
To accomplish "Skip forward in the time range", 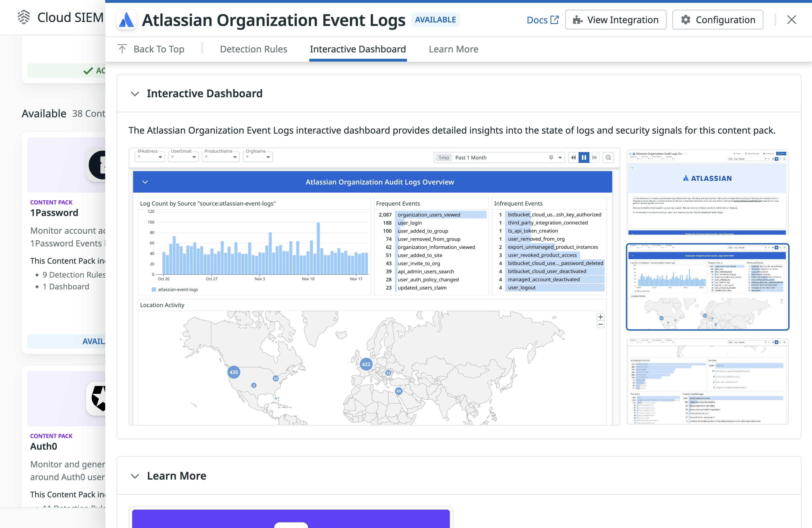I will [x=595, y=157].
